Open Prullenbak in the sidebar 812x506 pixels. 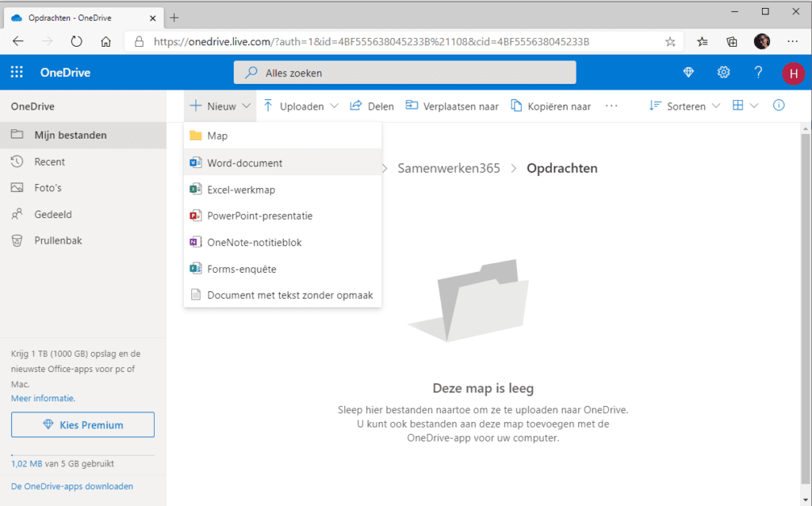(83, 241)
